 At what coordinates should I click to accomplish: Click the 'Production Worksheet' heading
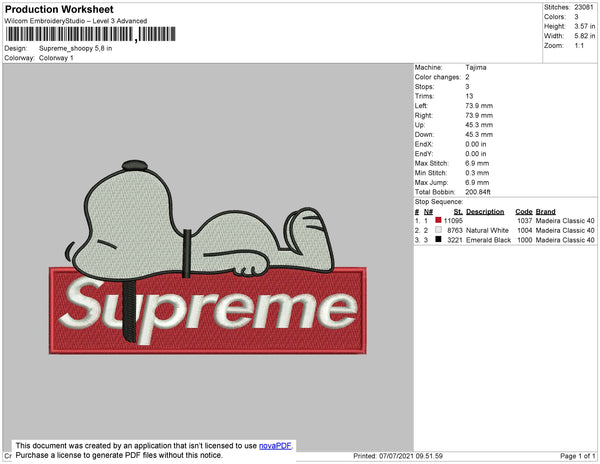(59, 9)
